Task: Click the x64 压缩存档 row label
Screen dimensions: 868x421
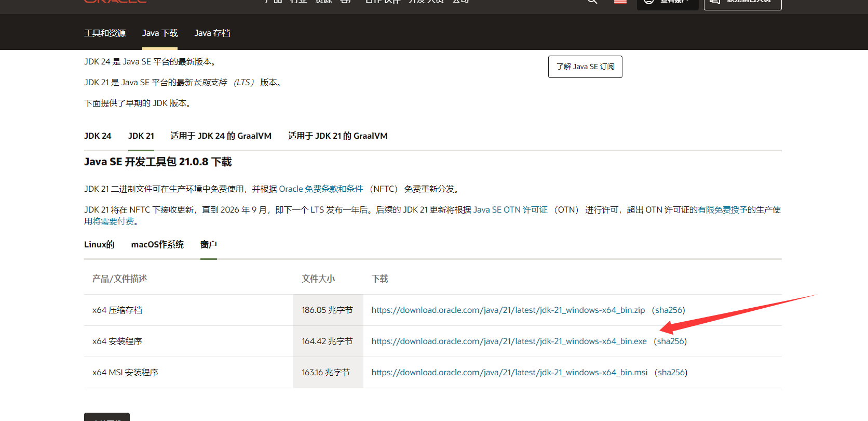Action: [x=117, y=310]
